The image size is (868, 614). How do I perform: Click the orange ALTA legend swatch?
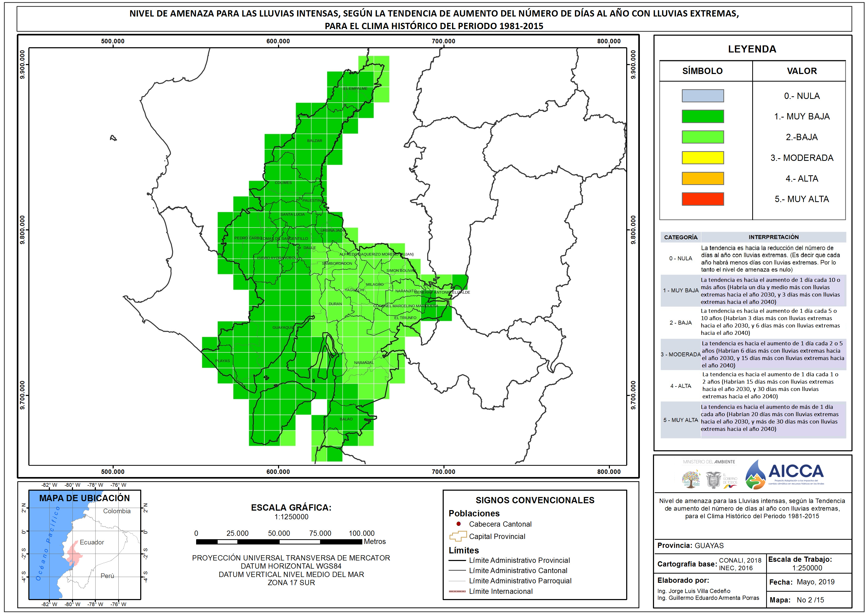click(702, 178)
